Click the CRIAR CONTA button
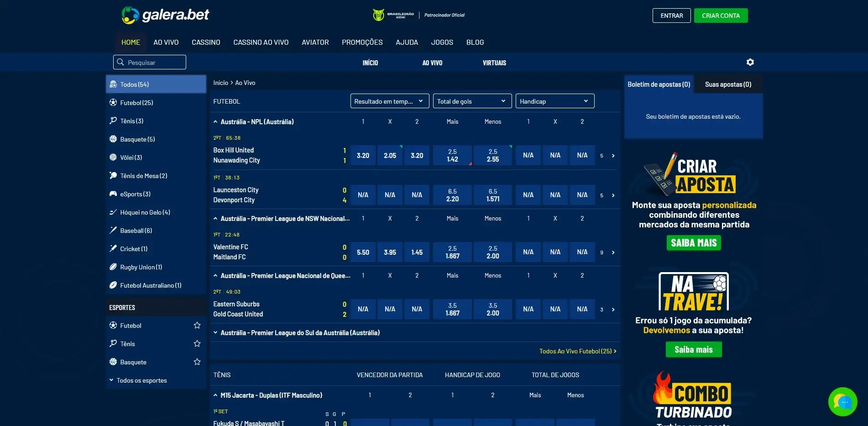The image size is (868, 426). (x=721, y=15)
